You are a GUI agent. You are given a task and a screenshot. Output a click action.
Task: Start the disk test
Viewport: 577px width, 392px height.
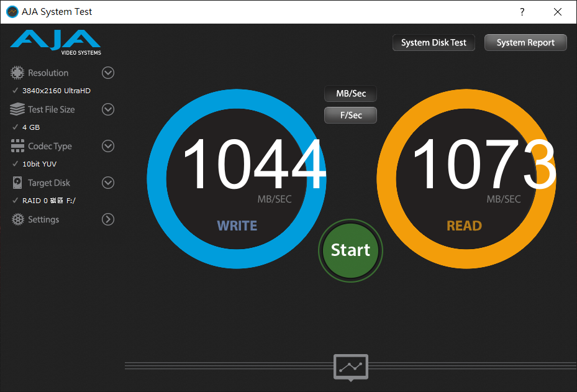[350, 250]
